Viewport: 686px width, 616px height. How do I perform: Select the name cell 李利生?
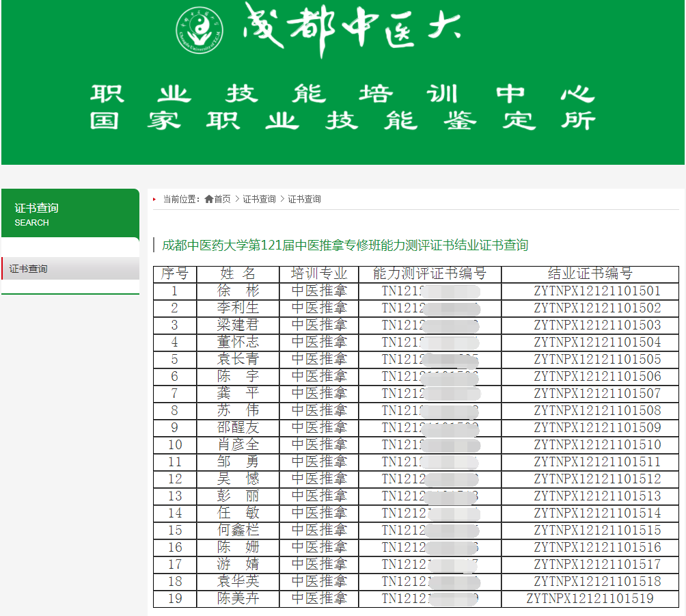click(238, 308)
